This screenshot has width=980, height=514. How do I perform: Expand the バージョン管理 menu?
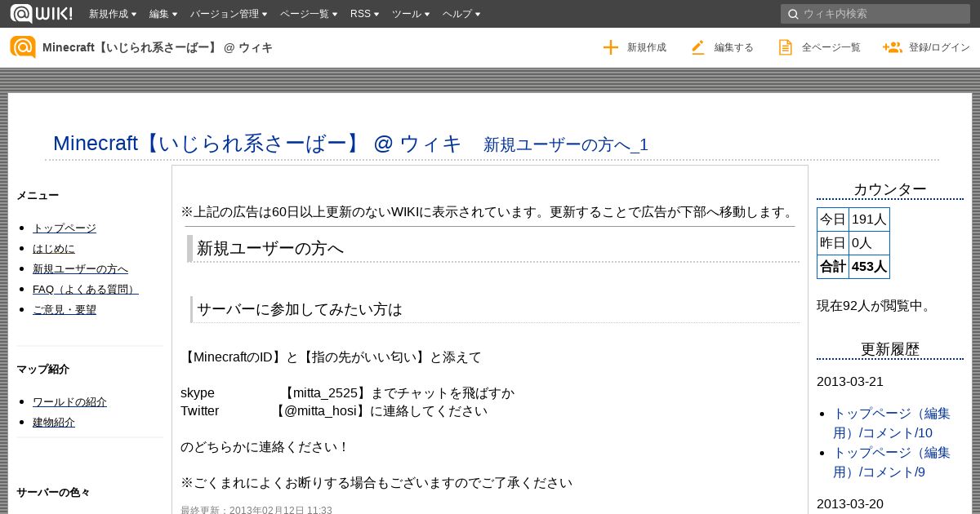(x=229, y=14)
